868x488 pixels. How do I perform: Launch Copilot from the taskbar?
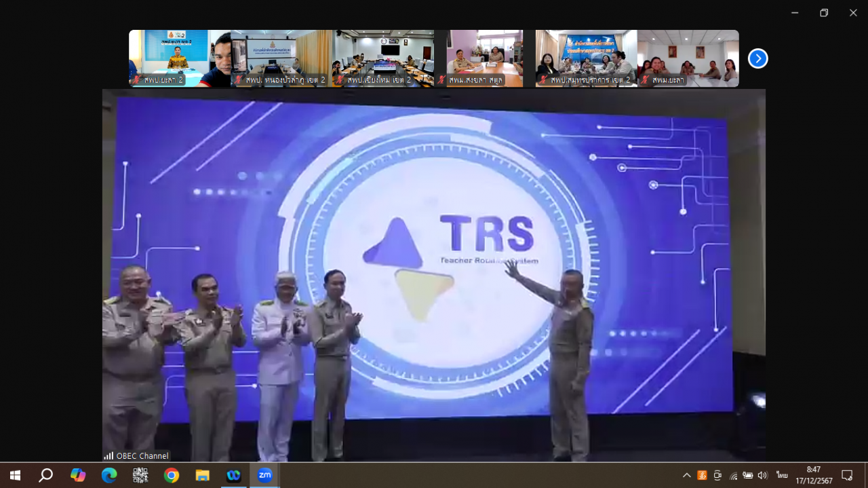(x=78, y=475)
